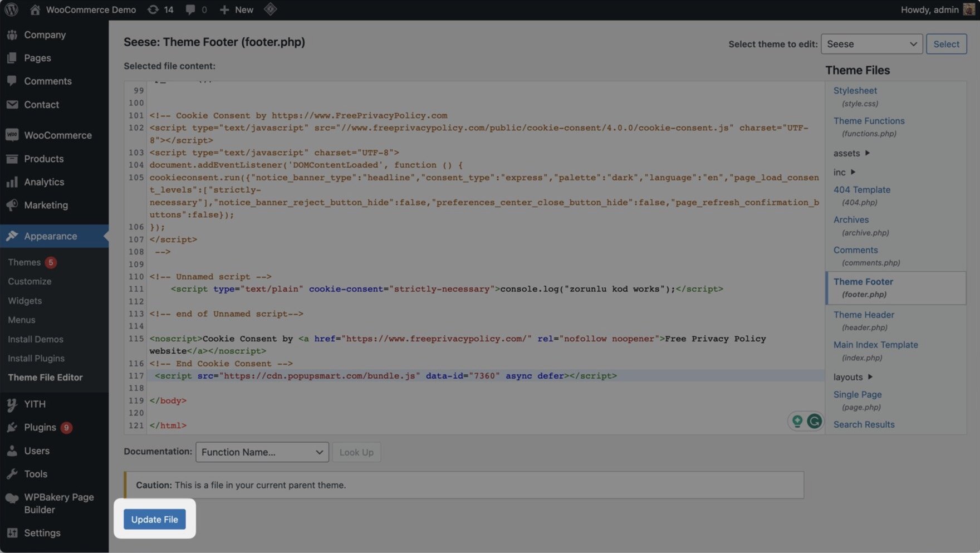Open the Theme File Editor submenu item
980x553 pixels.
pos(45,378)
